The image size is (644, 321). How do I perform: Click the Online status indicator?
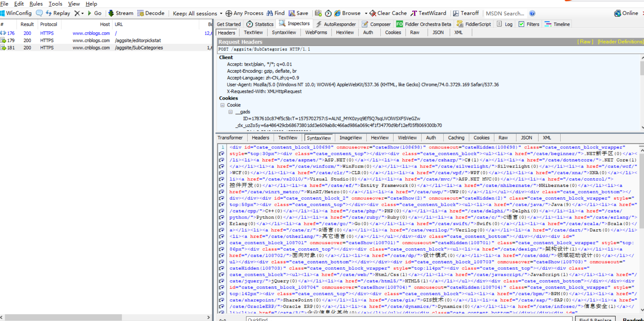[626, 13]
